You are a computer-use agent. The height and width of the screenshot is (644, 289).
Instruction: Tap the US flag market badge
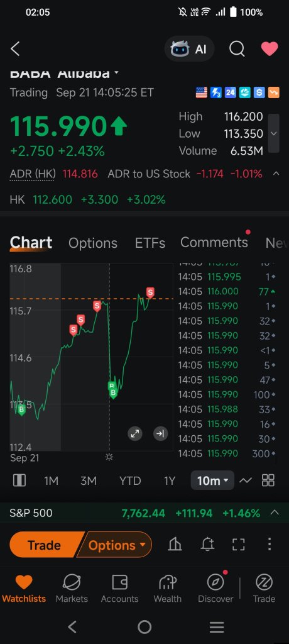click(x=201, y=92)
